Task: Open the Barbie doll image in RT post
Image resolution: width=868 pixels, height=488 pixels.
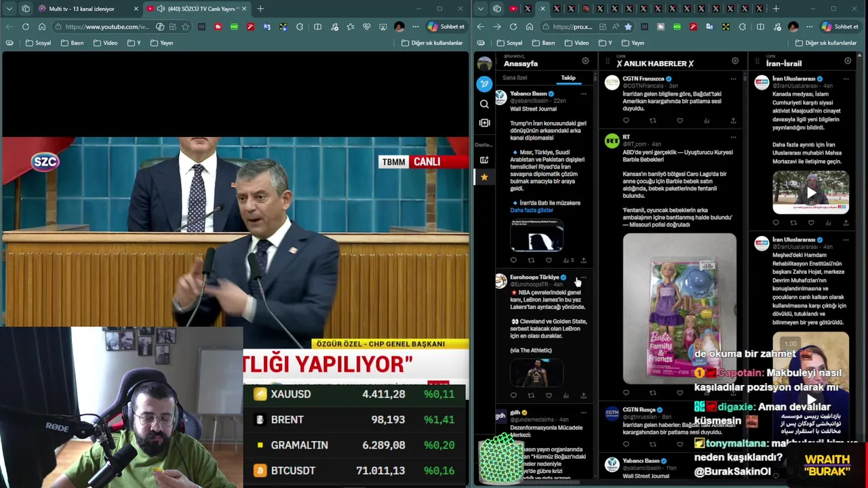Action: click(679, 309)
